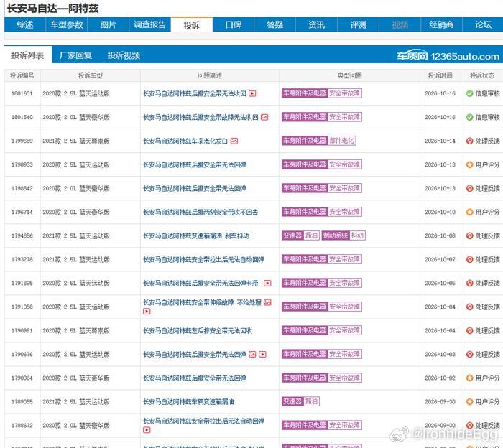Viewport: 503px width, 448px height.
Task: Open complaint 长安马自达阿特兹变速箱漏油 刹车抖动
Action: (x=196, y=236)
